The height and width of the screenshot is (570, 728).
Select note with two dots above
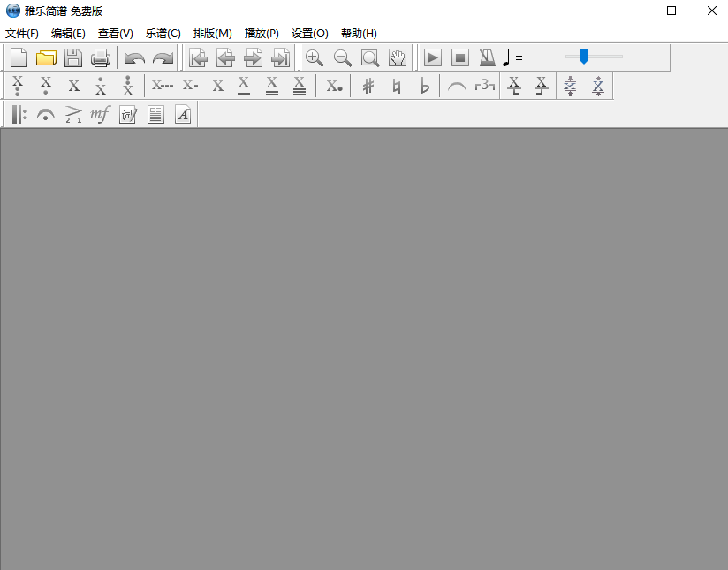pos(128,86)
